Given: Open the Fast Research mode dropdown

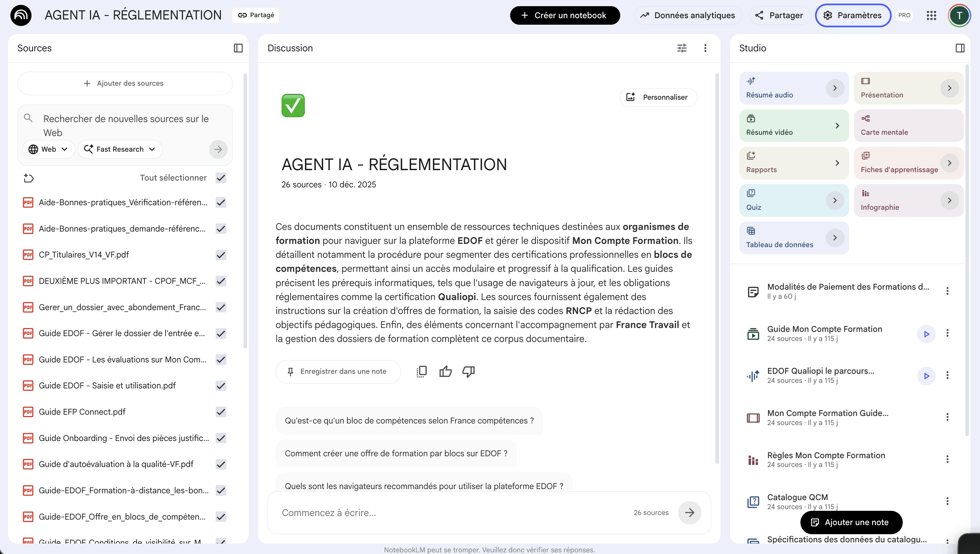Looking at the screenshot, I should tap(120, 149).
